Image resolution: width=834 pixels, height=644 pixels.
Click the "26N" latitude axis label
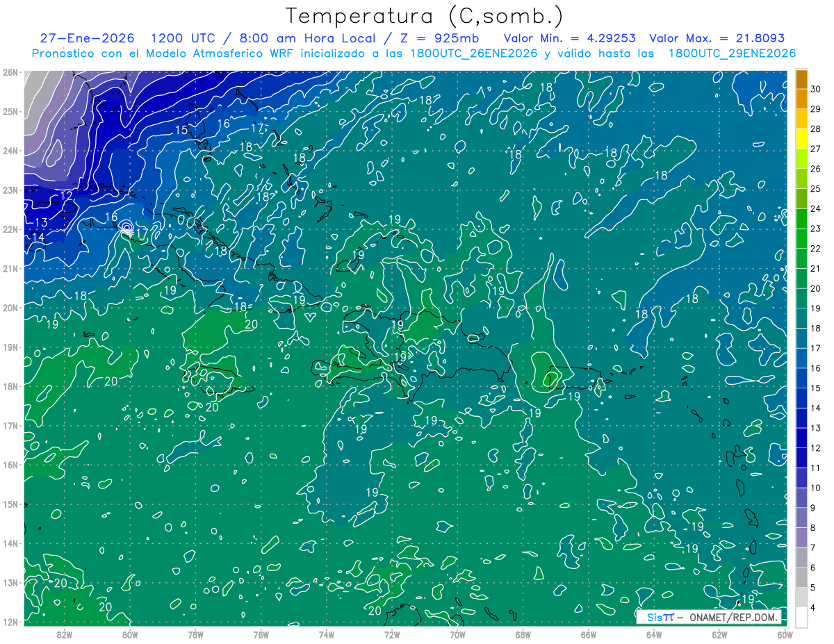[10, 72]
